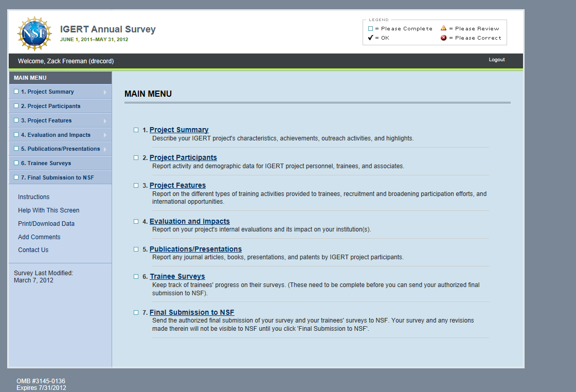The image size is (576, 392).
Task: Click the Please Complete legend square icon
Action: [370, 29]
